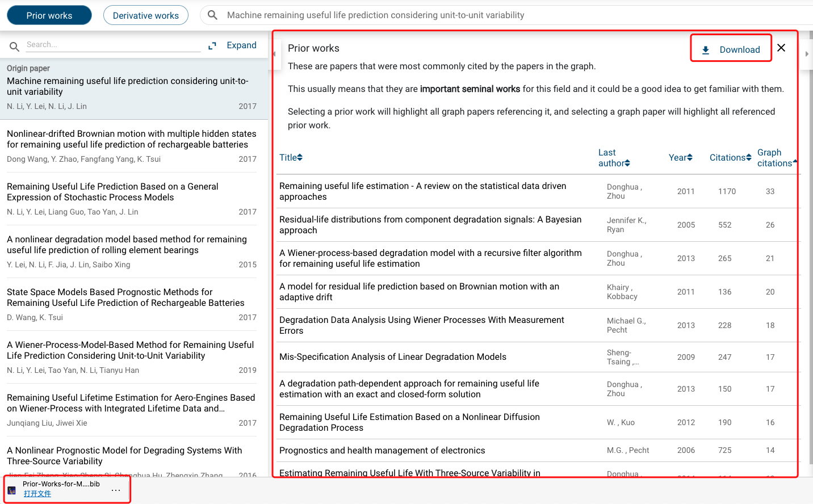Select Wiener-Process-Model-Based Method paper from 2019
The image size is (813, 504).
pyautogui.click(x=132, y=358)
